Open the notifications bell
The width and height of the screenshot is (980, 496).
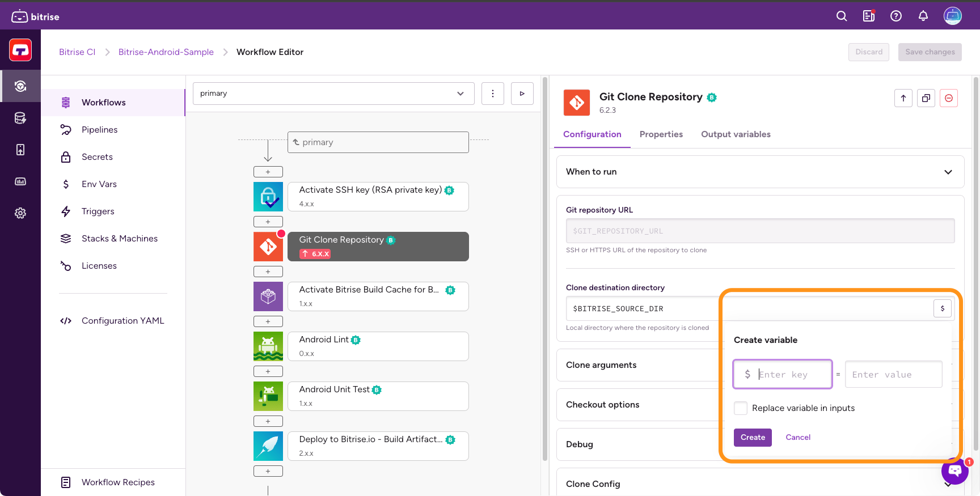[923, 16]
